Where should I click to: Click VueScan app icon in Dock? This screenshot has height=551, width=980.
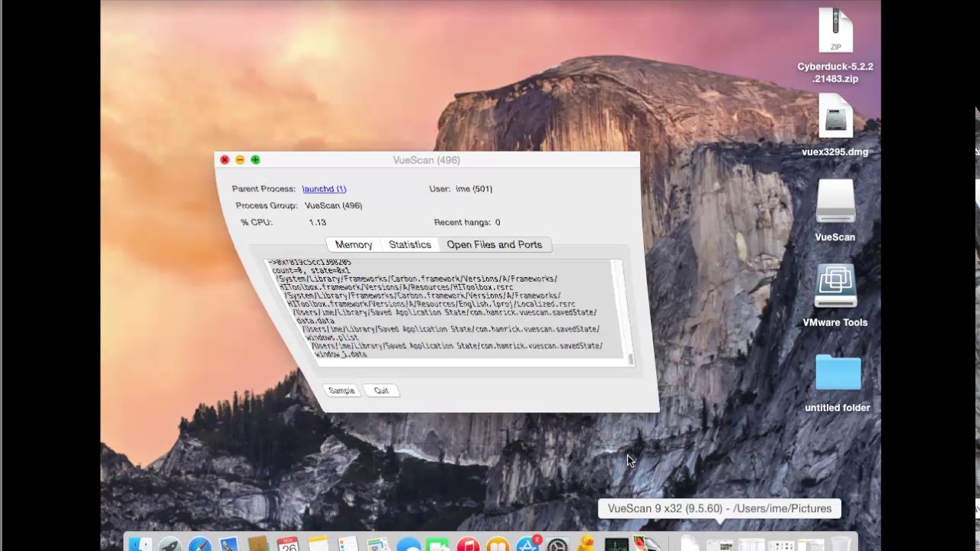pos(647,544)
